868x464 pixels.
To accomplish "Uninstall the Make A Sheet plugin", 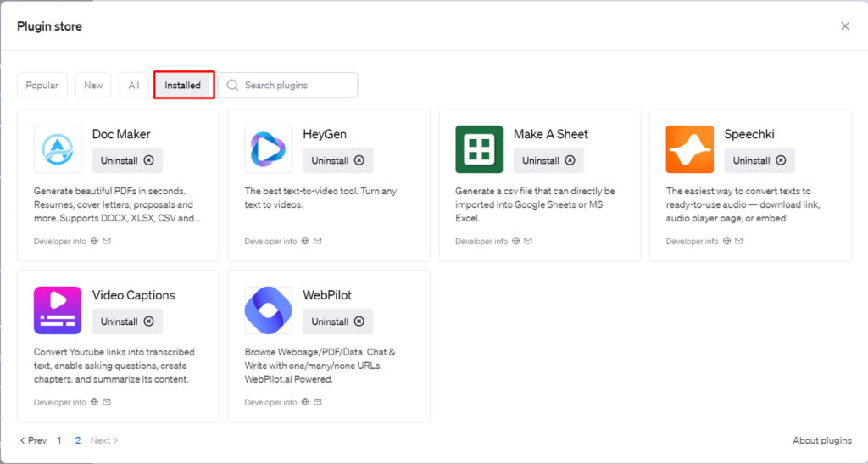I will pyautogui.click(x=548, y=160).
